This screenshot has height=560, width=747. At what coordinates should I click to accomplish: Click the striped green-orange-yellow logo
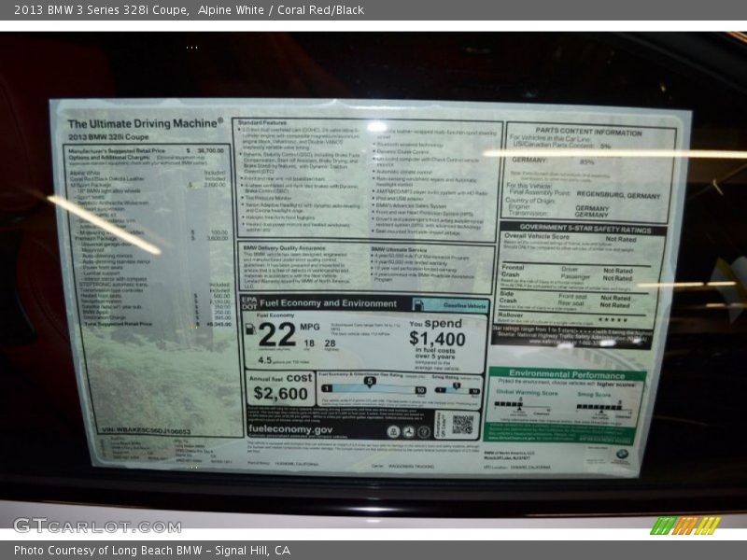tap(685, 525)
